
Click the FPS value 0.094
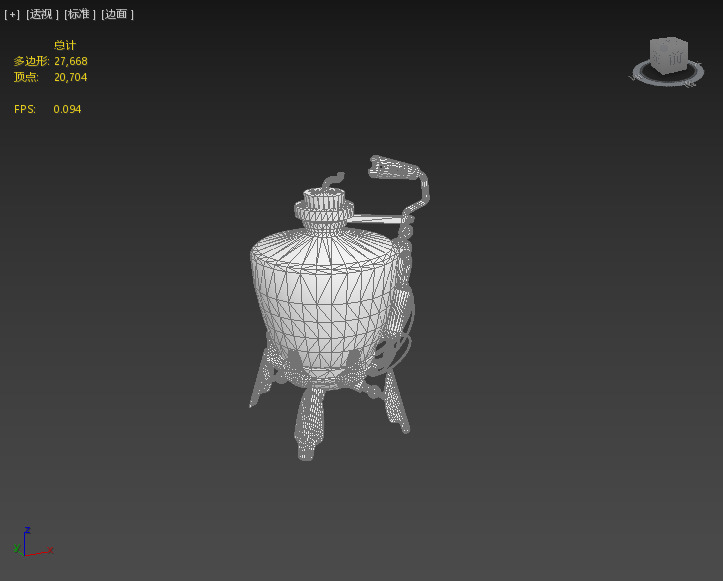click(x=67, y=109)
